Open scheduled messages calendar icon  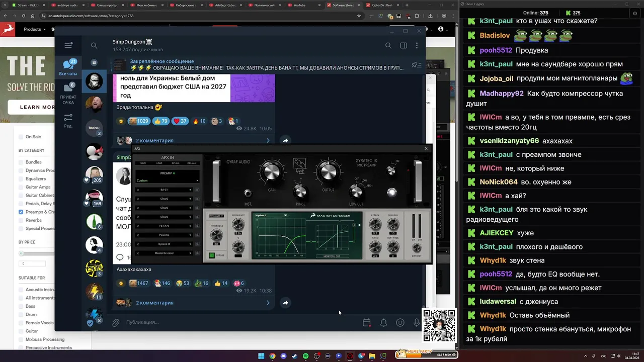(367, 323)
